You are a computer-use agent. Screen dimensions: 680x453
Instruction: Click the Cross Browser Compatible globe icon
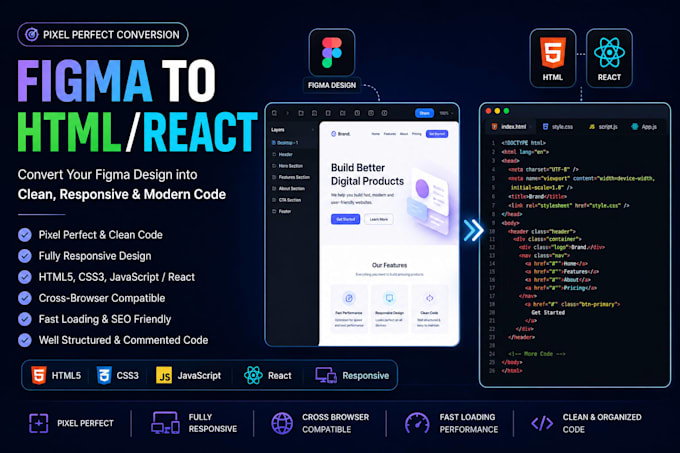pyautogui.click(x=282, y=423)
